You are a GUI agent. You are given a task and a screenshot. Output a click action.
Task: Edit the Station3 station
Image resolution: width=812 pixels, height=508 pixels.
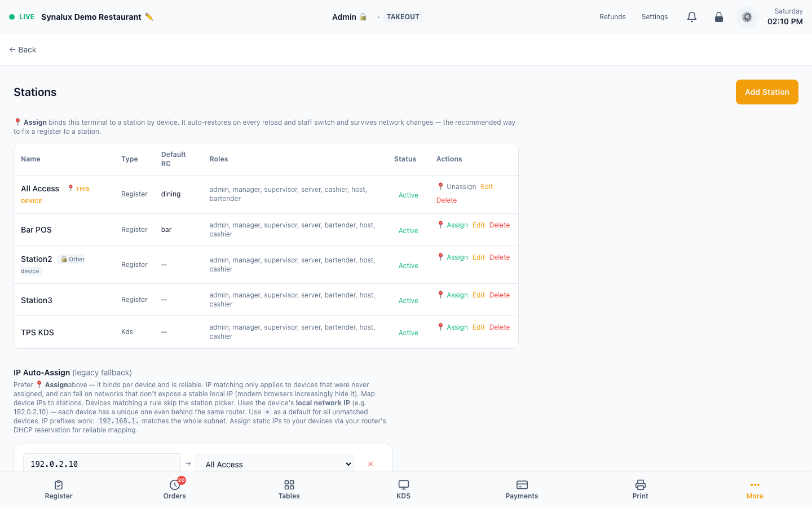pos(479,295)
